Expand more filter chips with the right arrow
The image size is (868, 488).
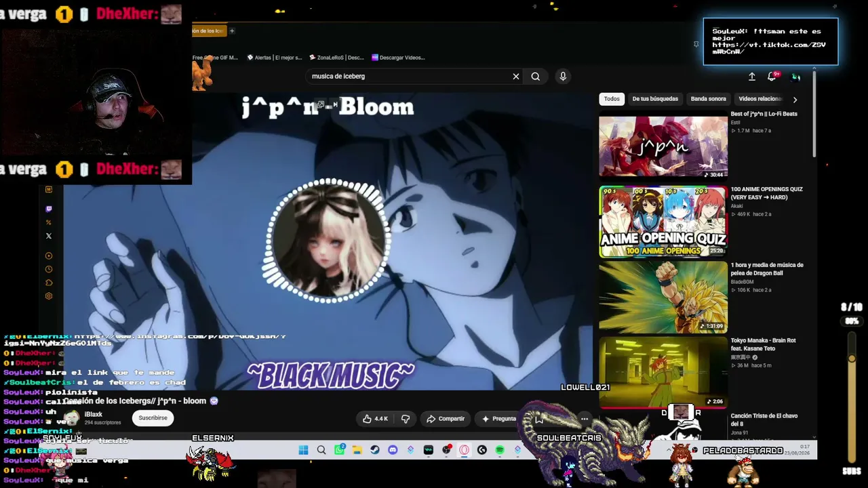pyautogui.click(x=795, y=100)
